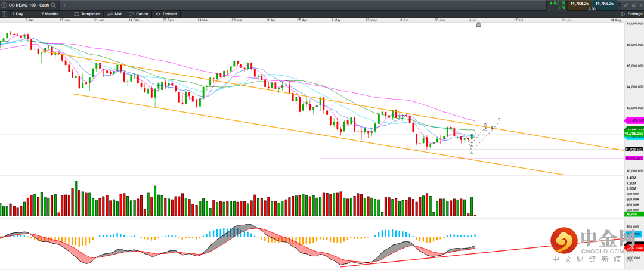Viewport: 644px width, 270px height.
Task: Open chart Settings gear
Action: [x=624, y=13]
